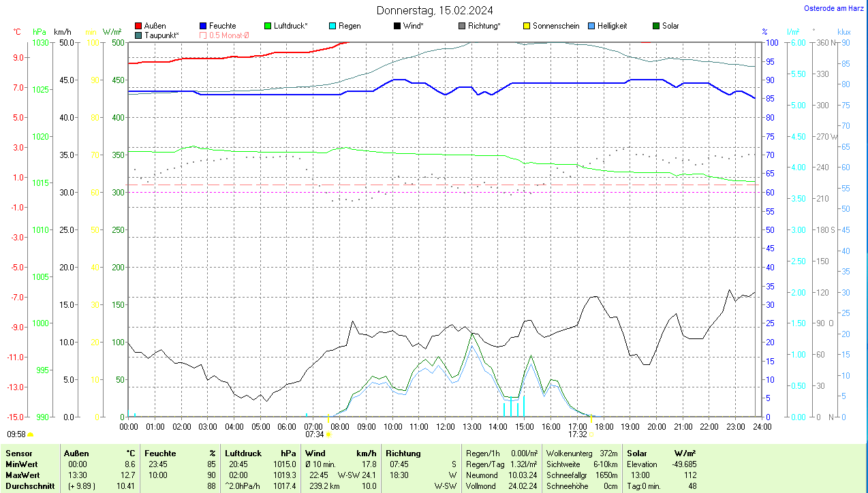Open the Osterode am Harz link
Screen dimensions: 868x493
(x=833, y=8)
